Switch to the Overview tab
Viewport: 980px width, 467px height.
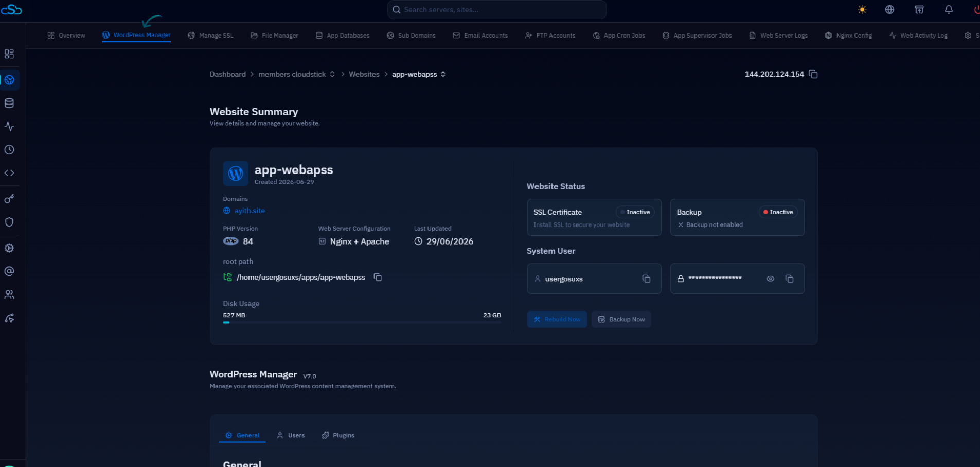66,36
